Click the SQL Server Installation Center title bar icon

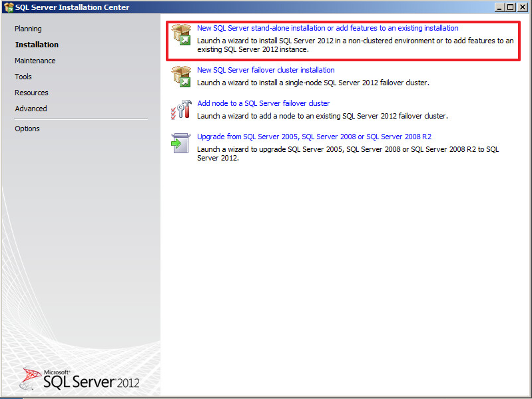coord(9,7)
